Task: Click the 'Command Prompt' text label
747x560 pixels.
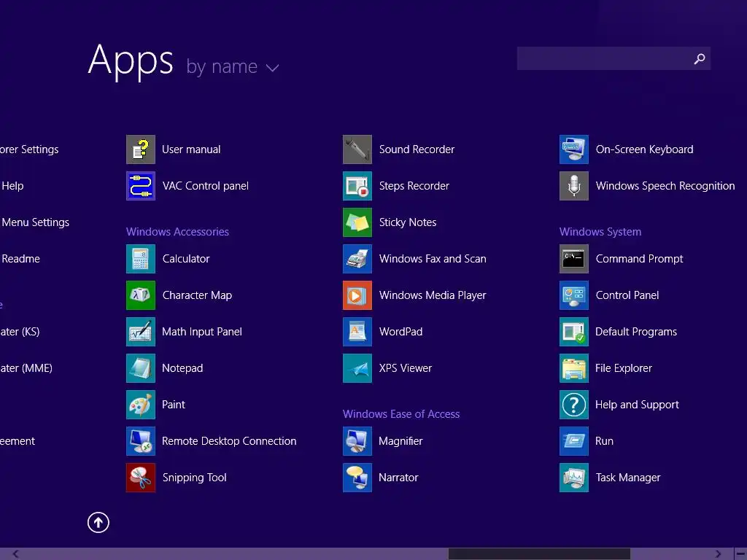Action: tap(639, 259)
